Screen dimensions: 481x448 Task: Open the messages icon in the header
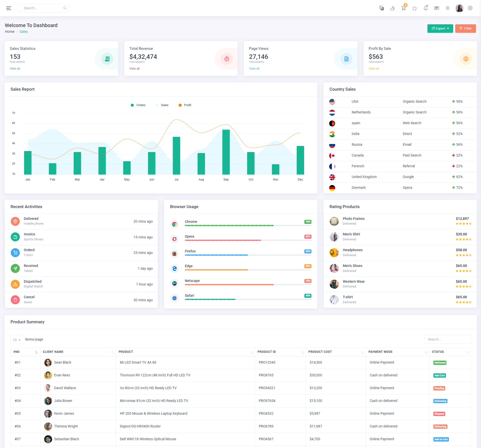[x=437, y=8]
